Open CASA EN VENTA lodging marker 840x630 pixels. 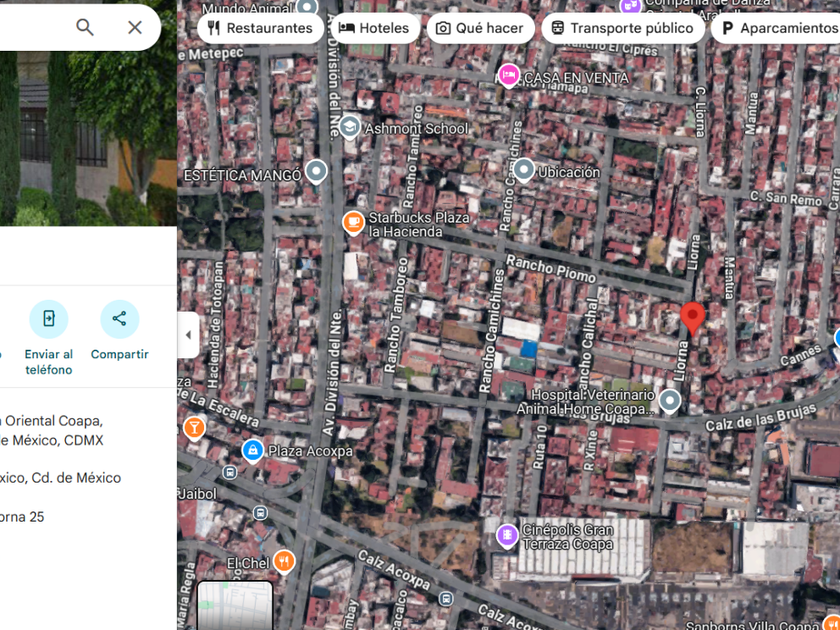tap(509, 76)
